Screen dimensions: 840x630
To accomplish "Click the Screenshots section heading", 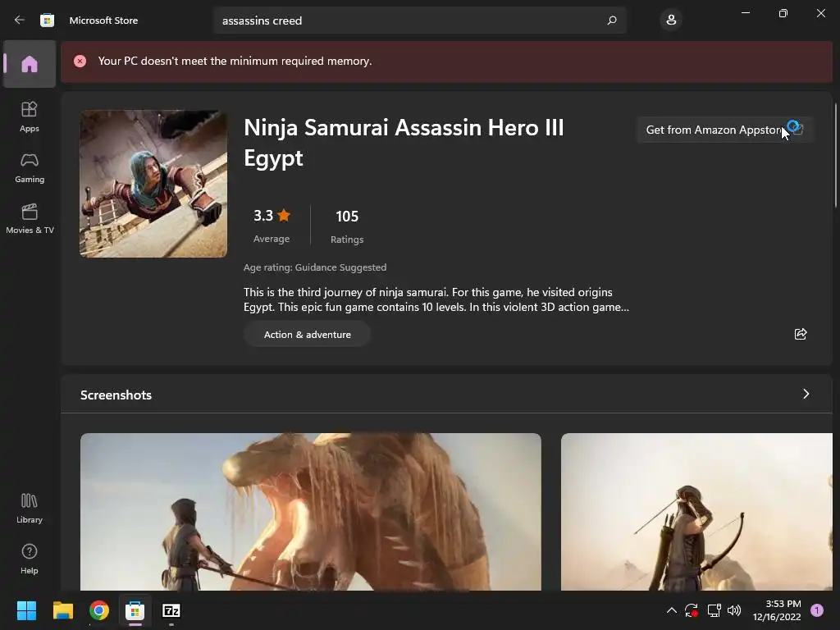I will [116, 395].
